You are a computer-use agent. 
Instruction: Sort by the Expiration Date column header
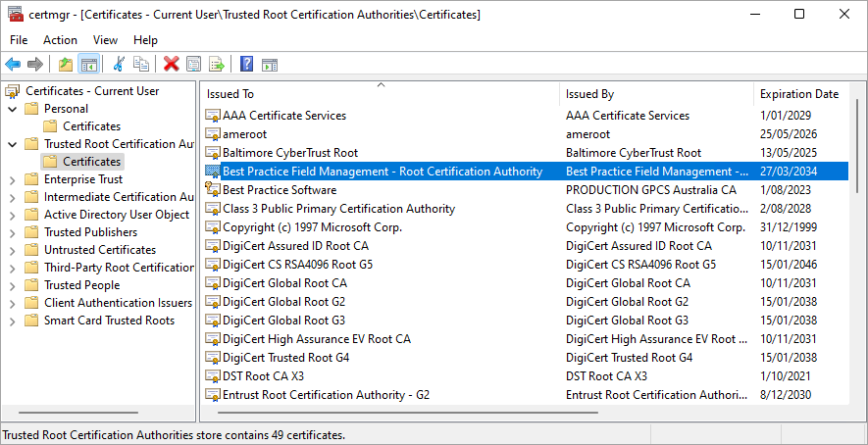click(x=800, y=94)
